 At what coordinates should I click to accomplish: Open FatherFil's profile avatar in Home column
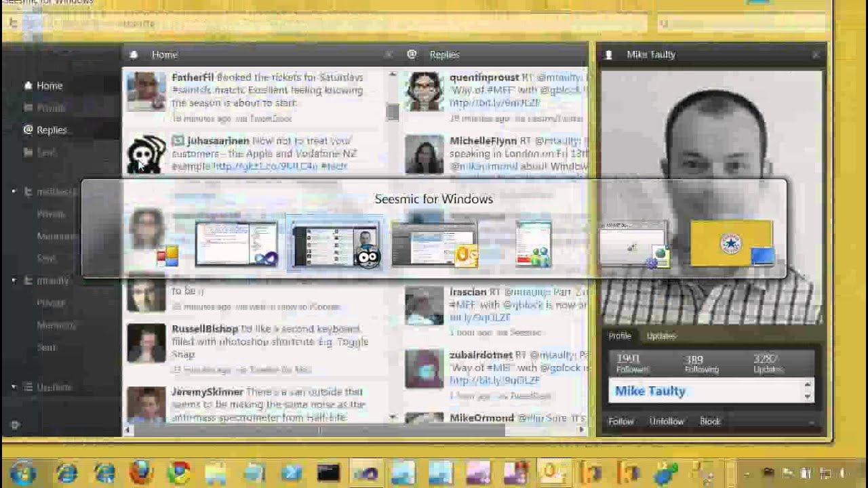point(146,91)
